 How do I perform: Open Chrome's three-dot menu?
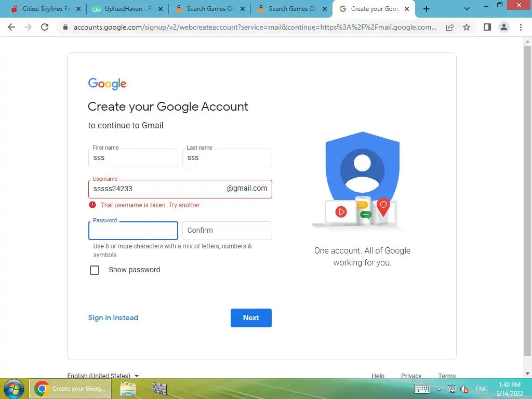point(521,27)
